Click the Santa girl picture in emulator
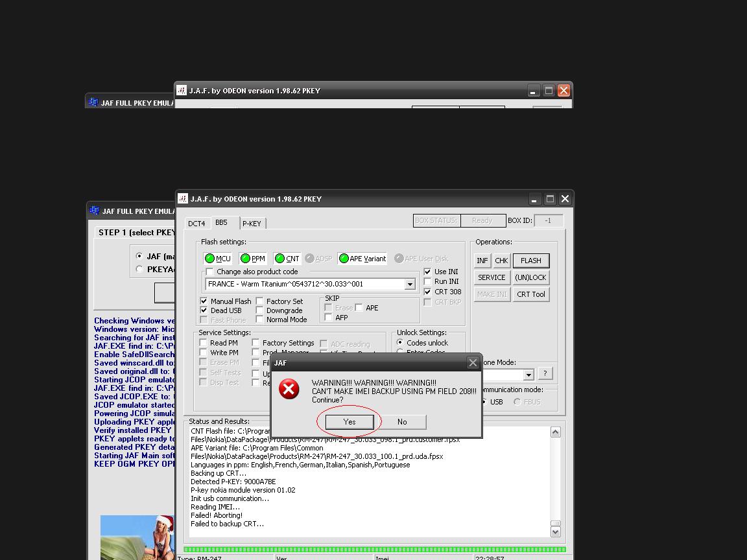 coord(137,537)
